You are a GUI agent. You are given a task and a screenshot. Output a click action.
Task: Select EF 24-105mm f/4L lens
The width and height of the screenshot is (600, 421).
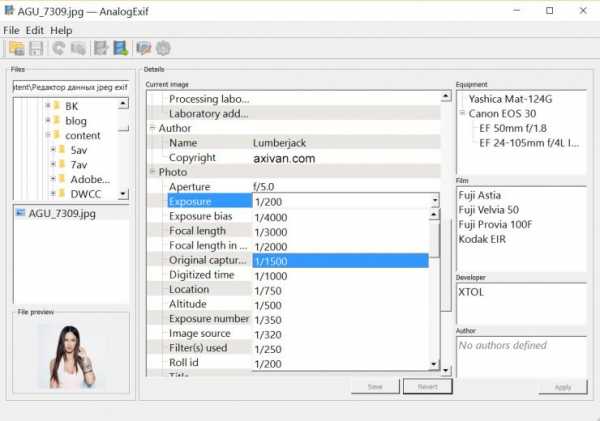tap(529, 143)
